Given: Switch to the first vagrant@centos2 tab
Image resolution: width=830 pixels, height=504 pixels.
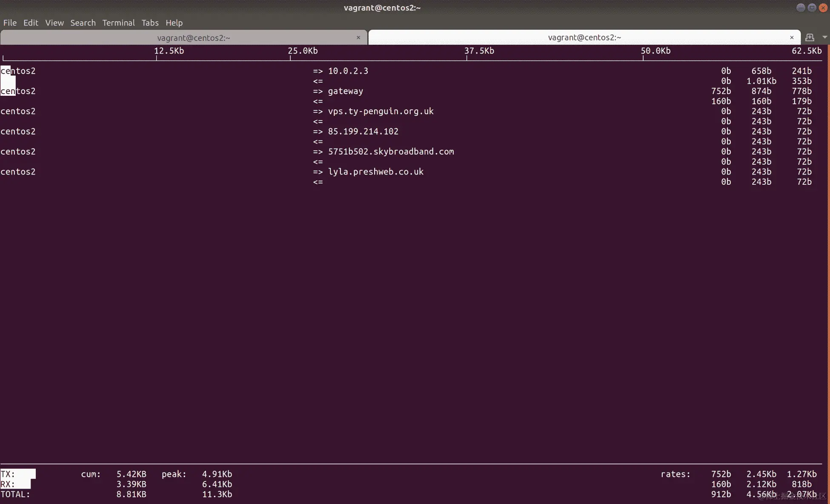Looking at the screenshot, I should [193, 38].
